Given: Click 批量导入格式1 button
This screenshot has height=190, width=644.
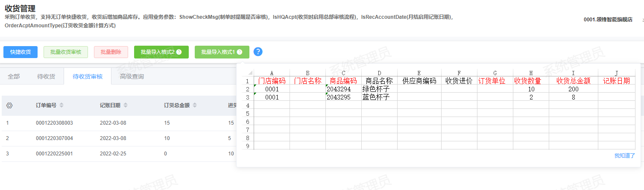Looking at the screenshot, I should (222, 52).
